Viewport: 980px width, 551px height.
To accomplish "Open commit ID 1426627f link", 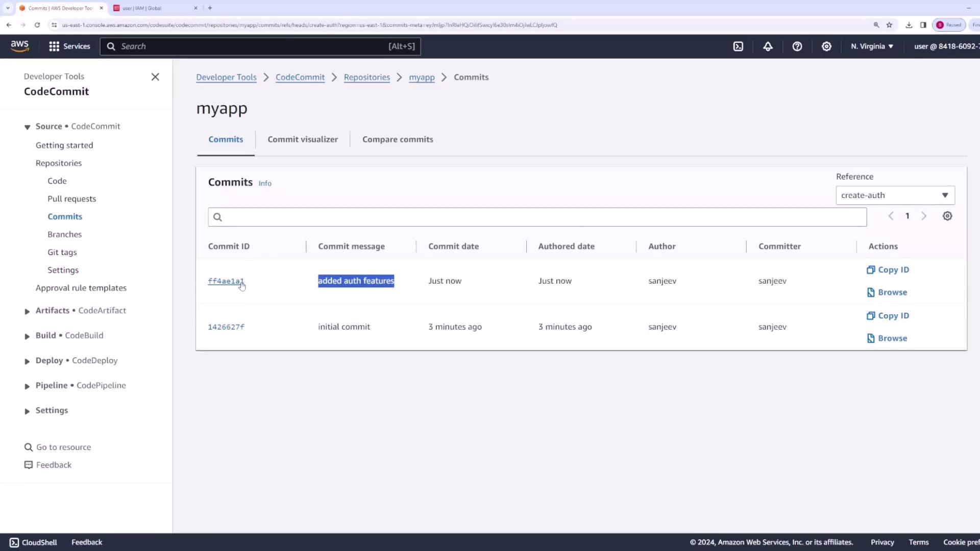I will coord(226,327).
